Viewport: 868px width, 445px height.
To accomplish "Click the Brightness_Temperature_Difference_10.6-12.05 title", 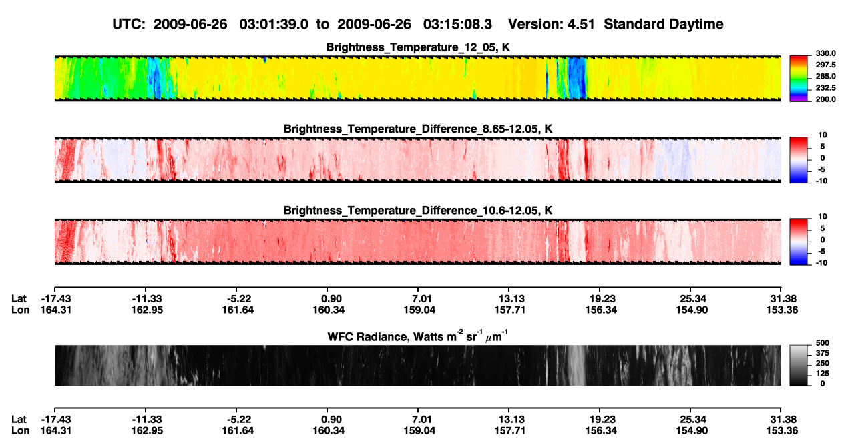I will click(418, 210).
